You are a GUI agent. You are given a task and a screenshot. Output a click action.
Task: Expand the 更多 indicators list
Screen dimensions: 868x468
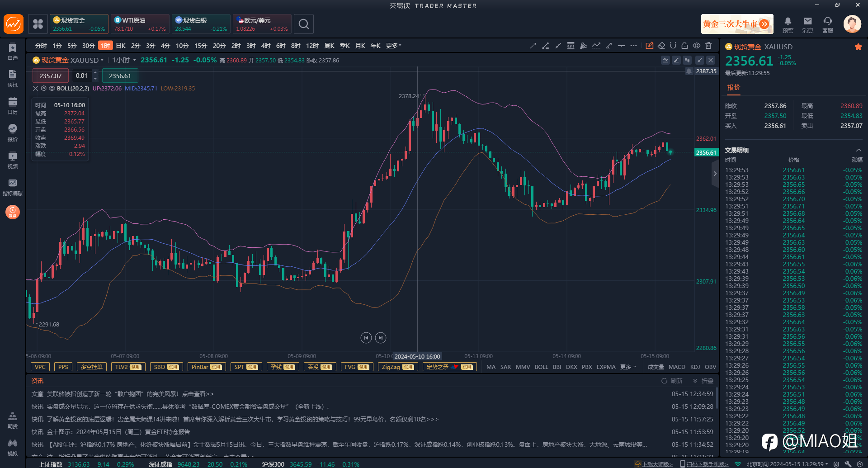click(628, 367)
